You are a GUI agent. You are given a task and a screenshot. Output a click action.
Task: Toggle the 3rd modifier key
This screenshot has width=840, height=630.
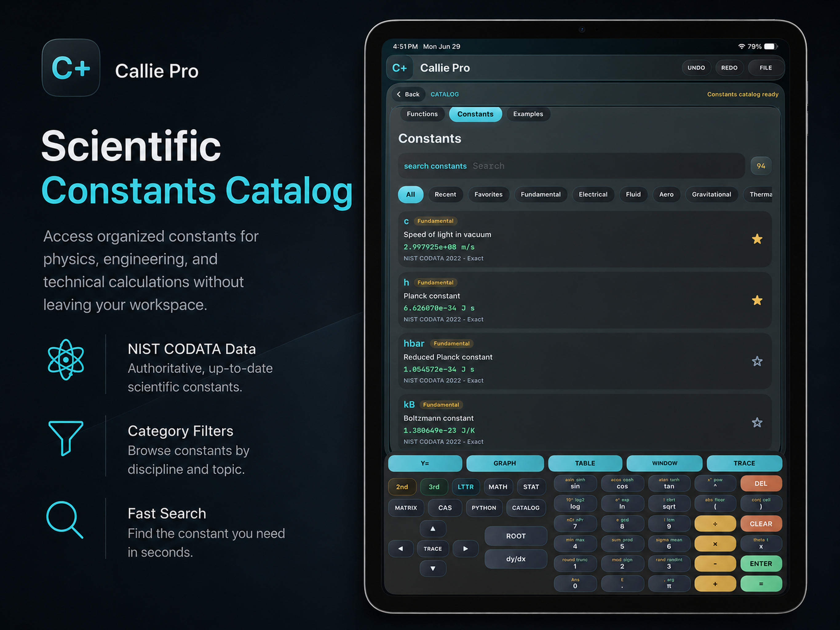click(434, 487)
